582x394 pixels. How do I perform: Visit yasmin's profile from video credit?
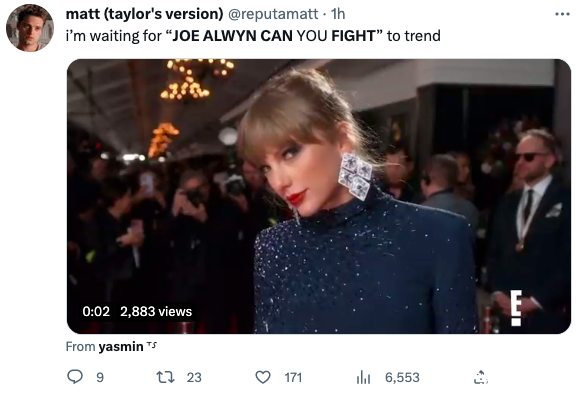pos(121,346)
